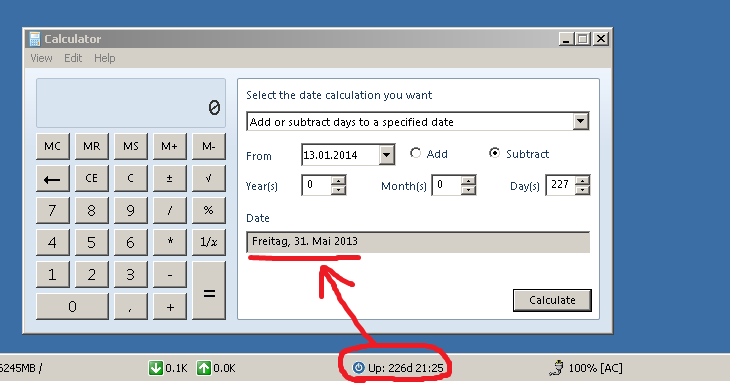This screenshot has height=384, width=732.
Task: Maximize the Calculator window
Action: coord(583,39)
